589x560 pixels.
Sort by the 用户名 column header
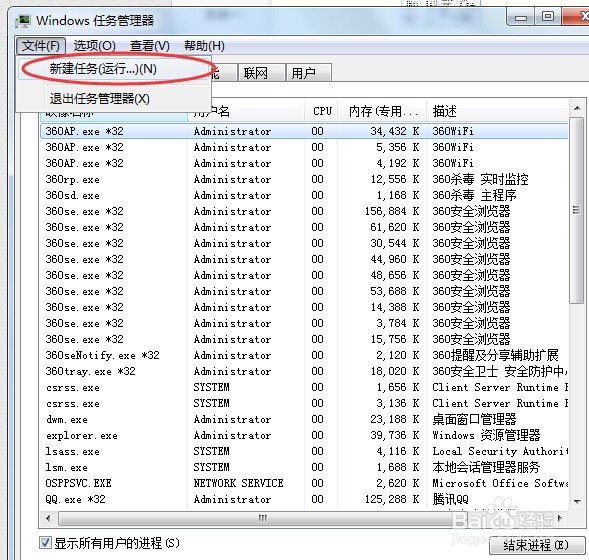pos(246,111)
